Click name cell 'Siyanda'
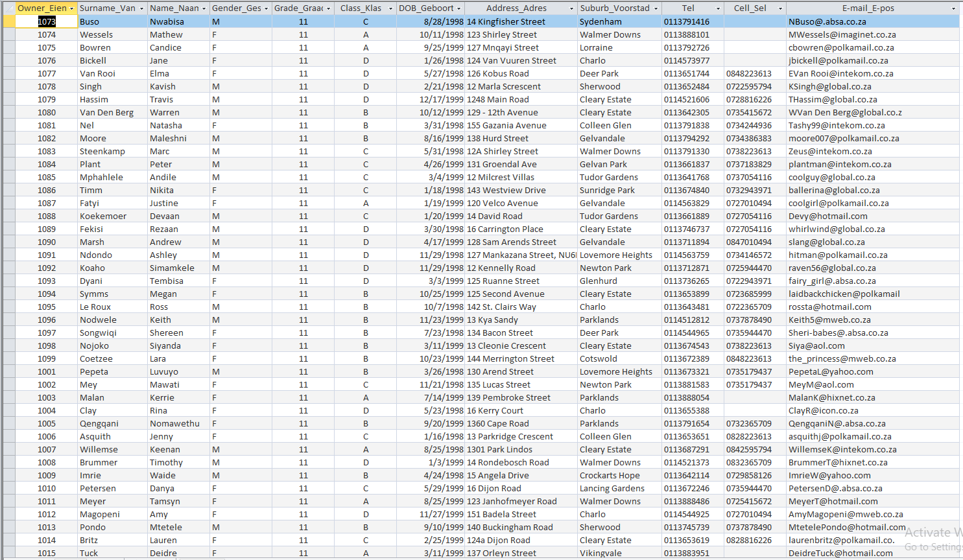This screenshot has height=560, width=963. (x=178, y=345)
